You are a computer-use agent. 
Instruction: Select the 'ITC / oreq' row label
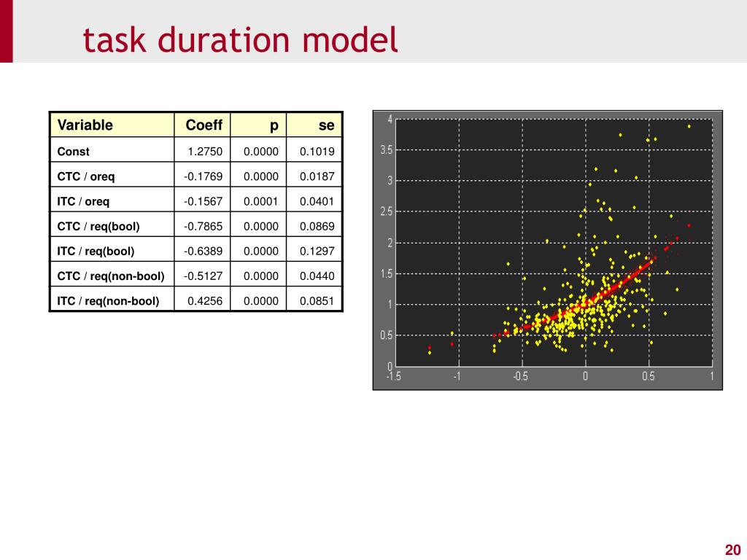(x=83, y=201)
